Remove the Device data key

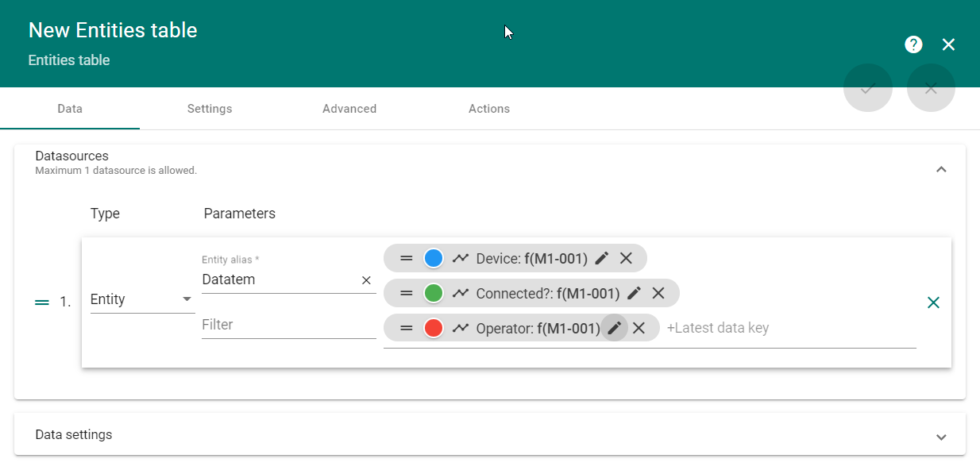[x=627, y=257]
